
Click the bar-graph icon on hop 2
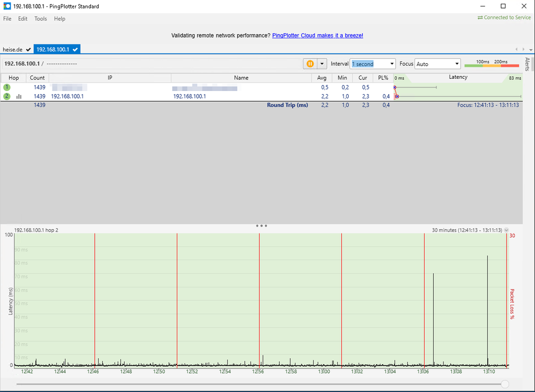tap(20, 96)
